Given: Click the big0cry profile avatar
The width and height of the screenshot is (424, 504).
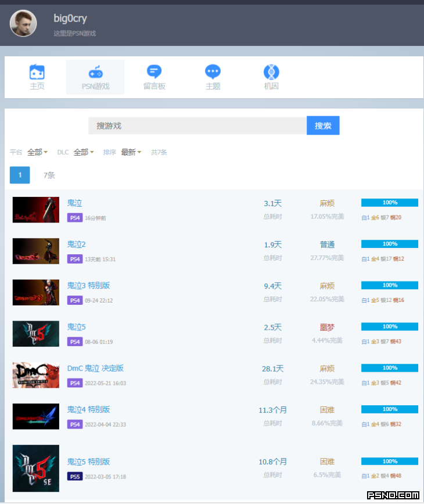Looking at the screenshot, I should 23,23.
